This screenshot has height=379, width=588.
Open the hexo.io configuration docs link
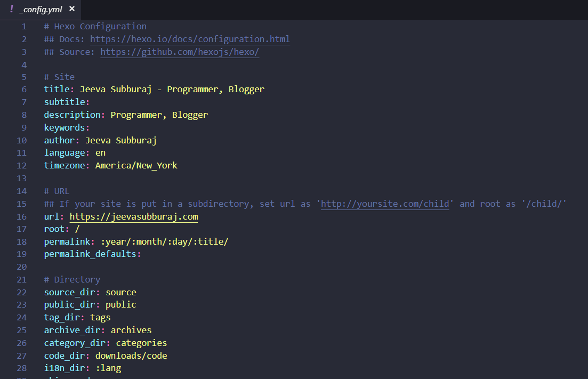(190, 39)
